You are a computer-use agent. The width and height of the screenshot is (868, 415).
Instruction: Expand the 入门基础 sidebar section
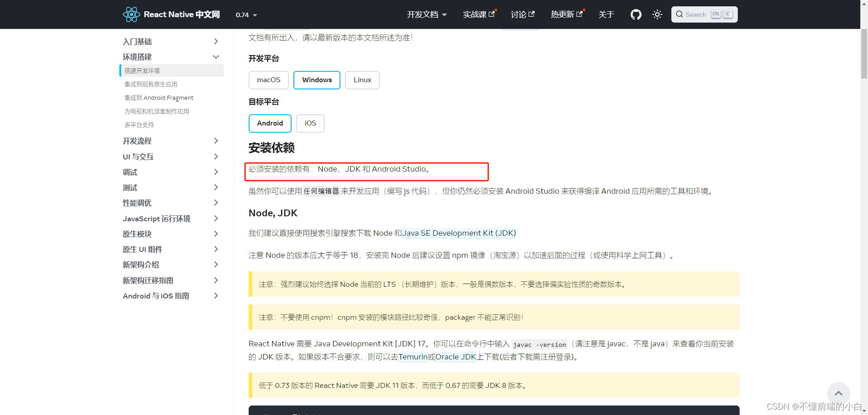pyautogui.click(x=171, y=42)
